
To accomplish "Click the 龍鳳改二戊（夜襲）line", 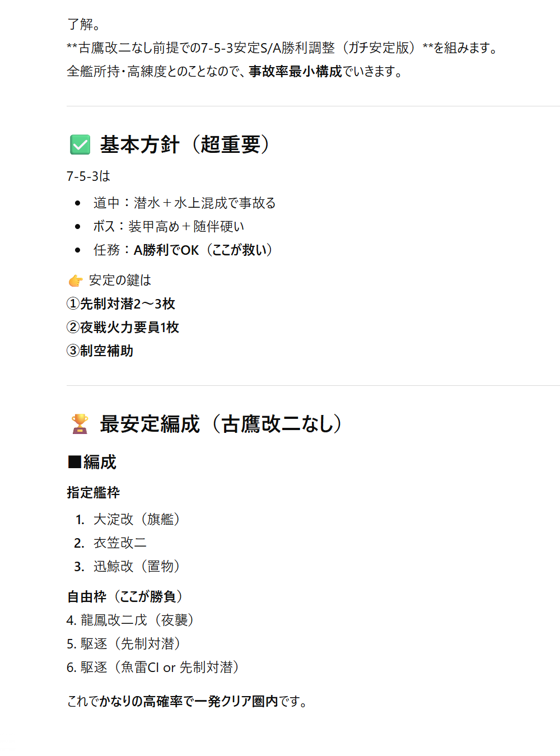I will click(130, 620).
